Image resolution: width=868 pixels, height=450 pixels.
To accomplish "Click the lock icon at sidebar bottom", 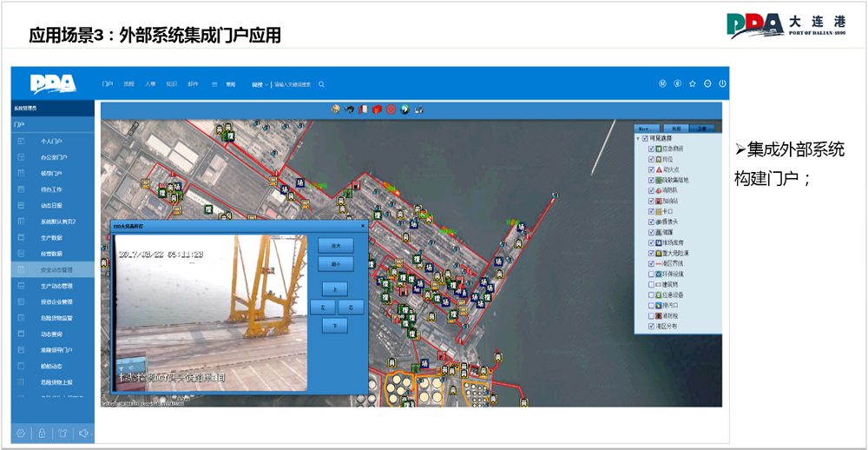I will (42, 433).
